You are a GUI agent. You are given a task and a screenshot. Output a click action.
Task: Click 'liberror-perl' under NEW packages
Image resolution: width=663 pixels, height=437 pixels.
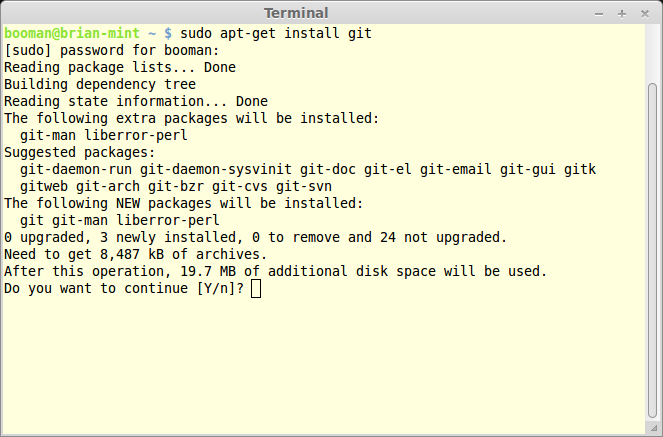pyautogui.click(x=168, y=221)
